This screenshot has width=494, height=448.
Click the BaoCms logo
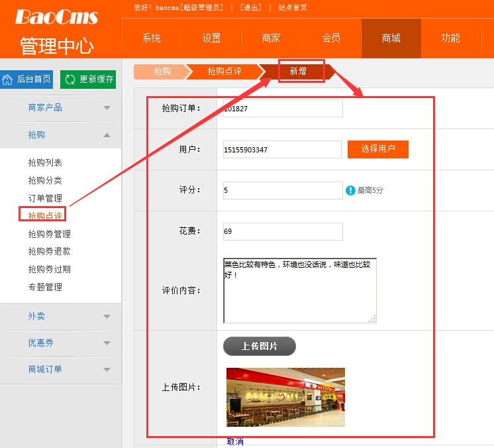tap(57, 17)
